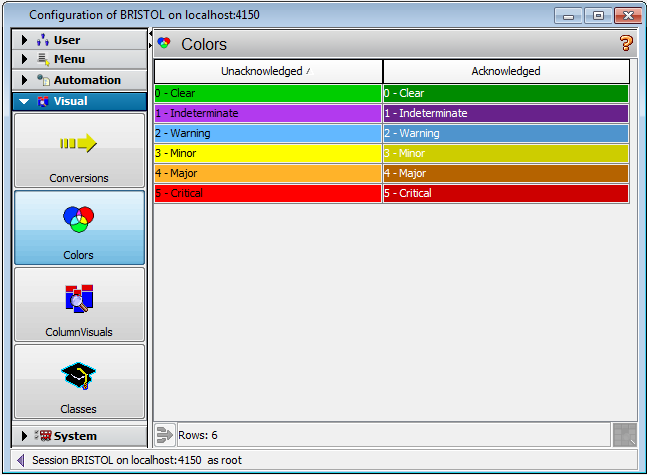Screen dimensions: 647x475
Task: Click the Visual section icon
Action: (43, 101)
